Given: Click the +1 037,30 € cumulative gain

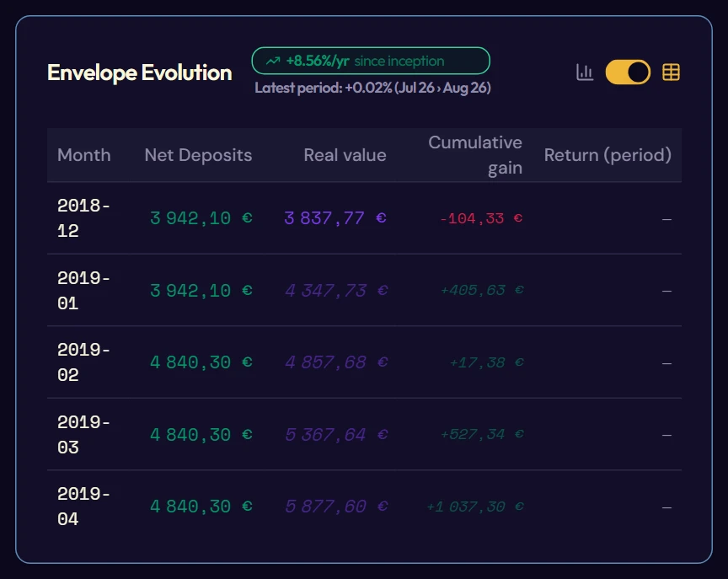Looking at the screenshot, I should point(475,507).
